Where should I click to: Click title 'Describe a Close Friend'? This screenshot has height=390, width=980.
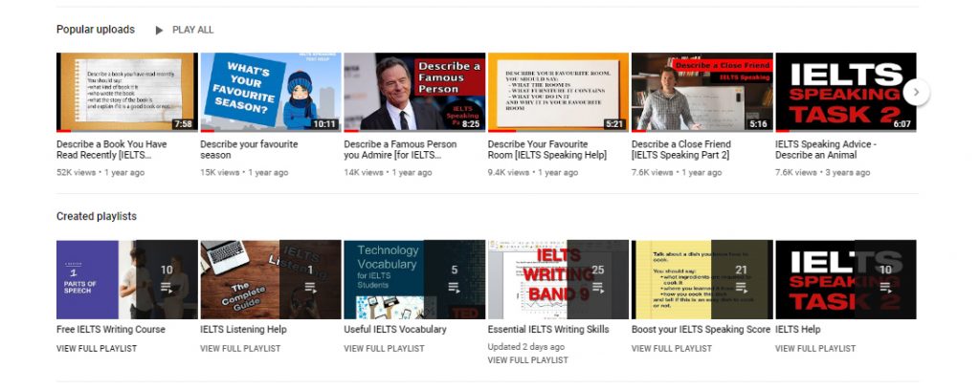681,150
